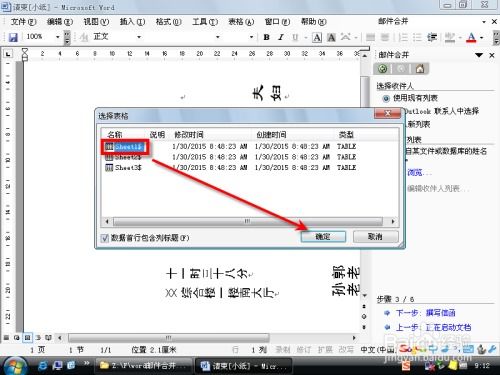Click the Underline button
This screenshot has width=500, height=375.
coord(295,37)
